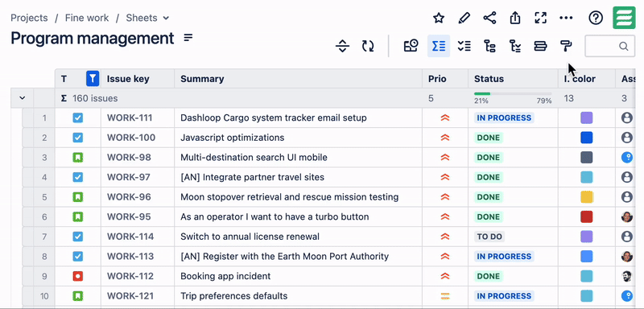Screen dimensions: 644x309
Task: Click the checked hierarchy toolbar icon
Action: tap(515, 46)
